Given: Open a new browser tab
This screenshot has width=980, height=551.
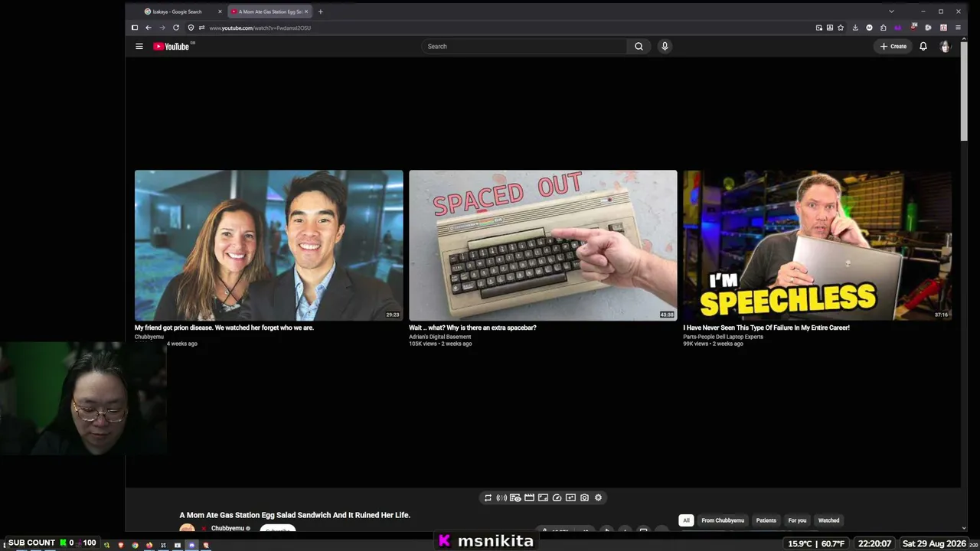Looking at the screenshot, I should [x=320, y=11].
